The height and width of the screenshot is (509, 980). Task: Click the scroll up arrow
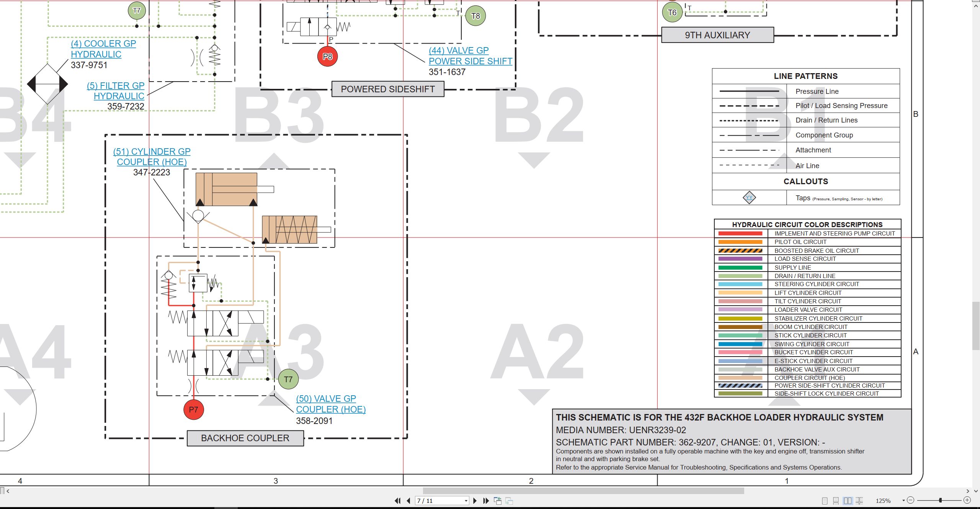(x=976, y=5)
